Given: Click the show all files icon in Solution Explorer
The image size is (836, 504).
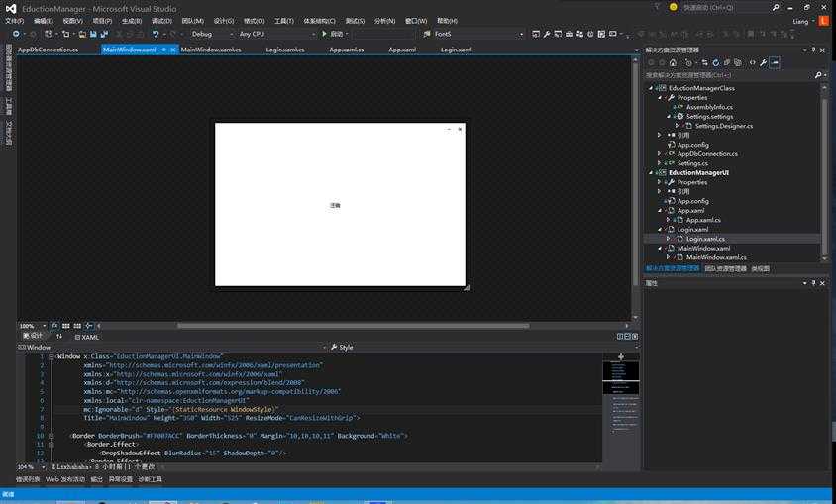Looking at the screenshot, I should click(x=738, y=62).
